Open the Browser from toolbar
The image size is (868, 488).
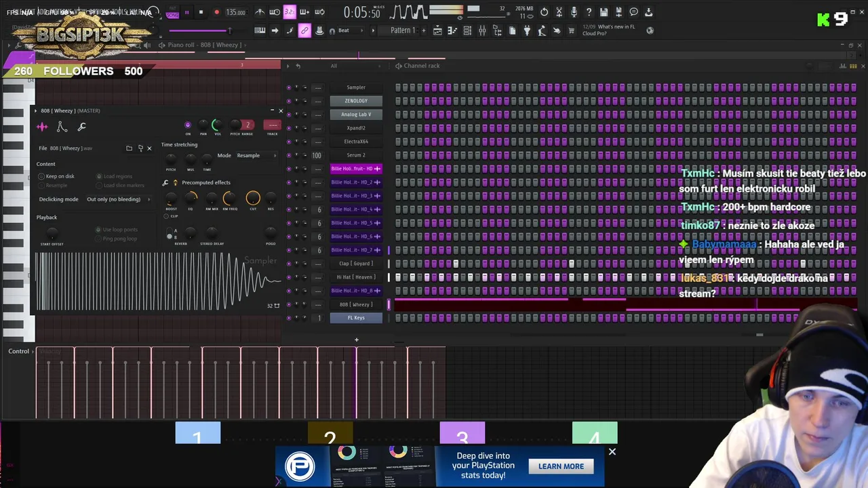coord(497,30)
